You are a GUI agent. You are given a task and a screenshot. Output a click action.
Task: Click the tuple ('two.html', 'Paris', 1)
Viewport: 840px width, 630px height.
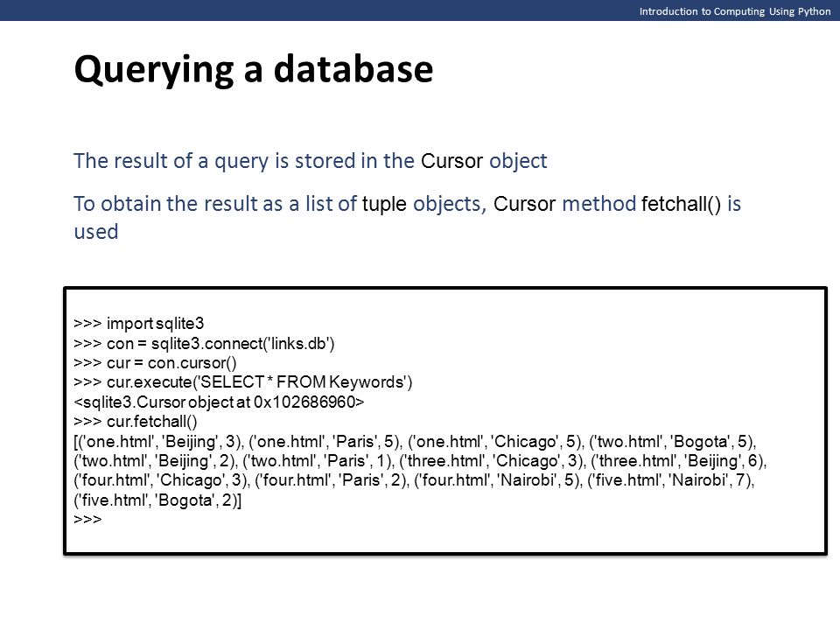click(x=317, y=461)
